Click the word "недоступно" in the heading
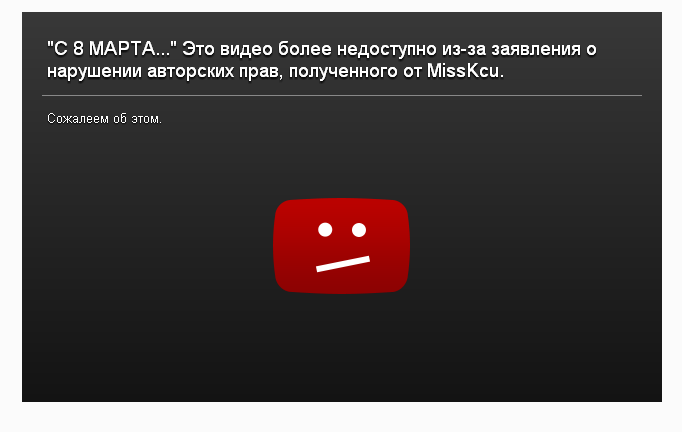682x432 pixels. pyautogui.click(x=387, y=49)
